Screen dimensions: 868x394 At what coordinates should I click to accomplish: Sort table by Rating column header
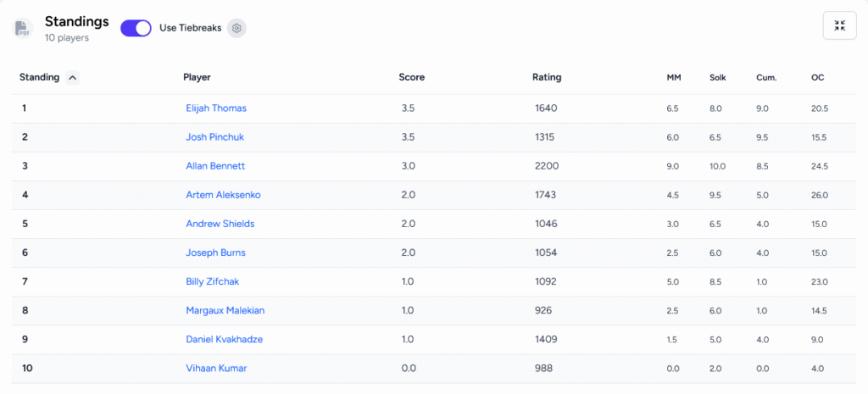(546, 77)
